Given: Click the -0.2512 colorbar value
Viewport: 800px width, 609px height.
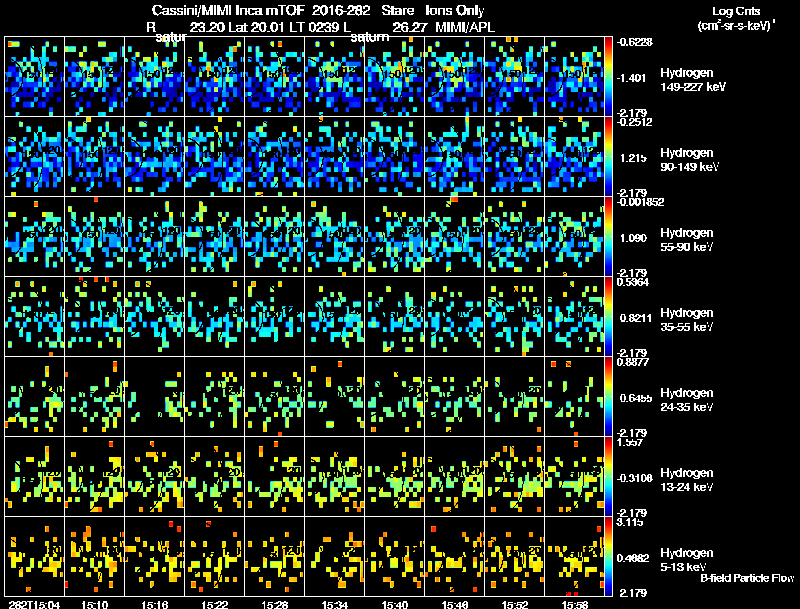Looking at the screenshot, I should click(x=635, y=122).
